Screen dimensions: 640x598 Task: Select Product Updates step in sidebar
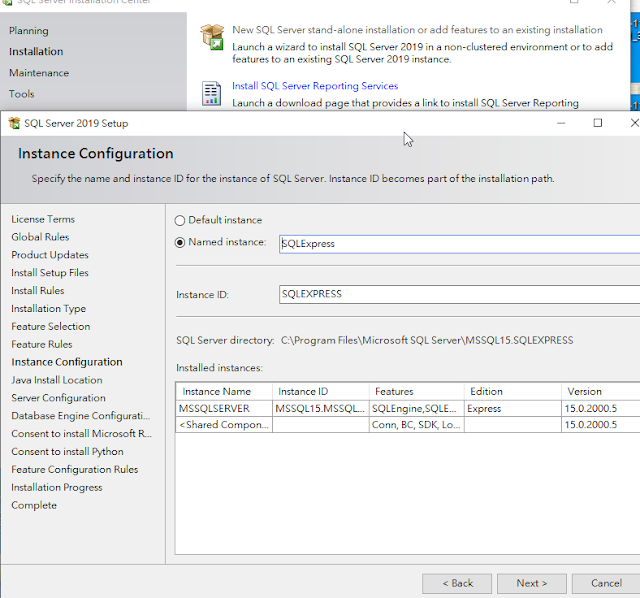50,255
